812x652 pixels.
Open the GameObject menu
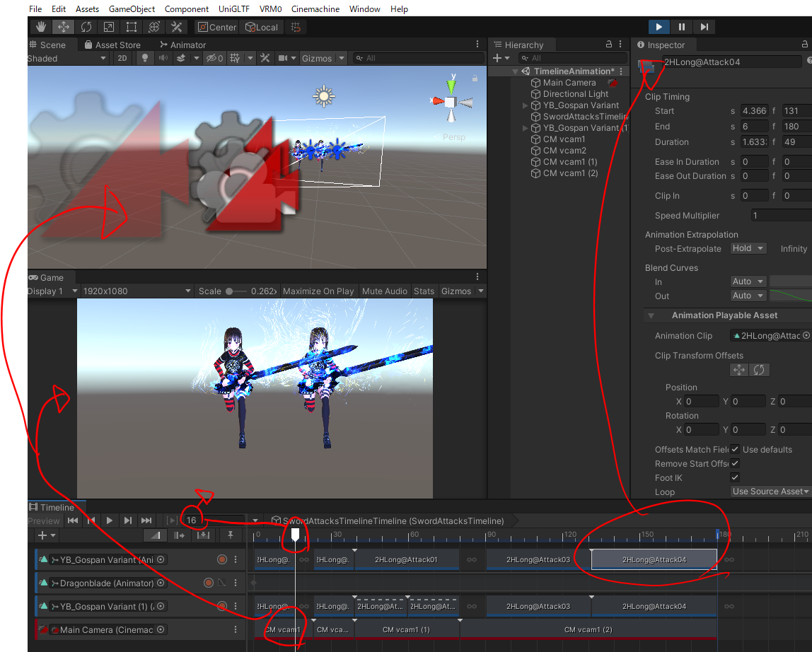tap(132, 8)
